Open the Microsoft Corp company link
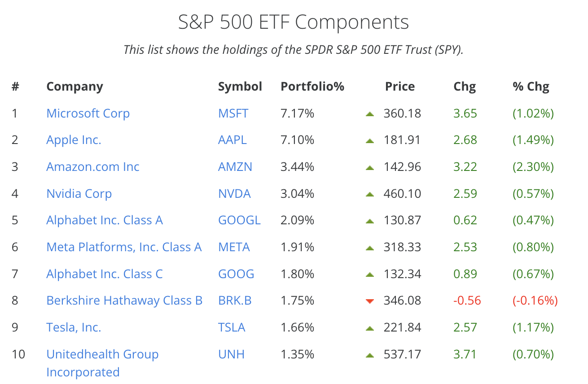Screen dimensions: 588x384 pyautogui.click(x=88, y=113)
